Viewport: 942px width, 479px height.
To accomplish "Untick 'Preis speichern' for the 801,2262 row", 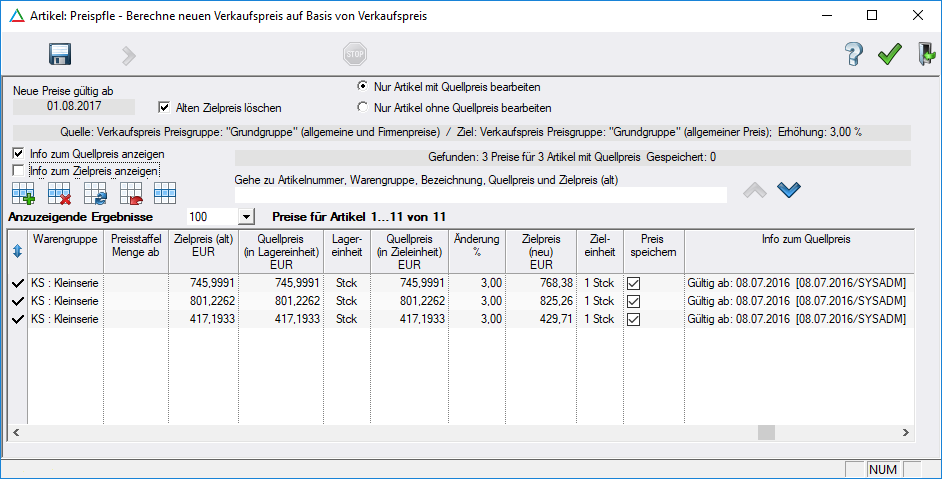I will tap(633, 301).
